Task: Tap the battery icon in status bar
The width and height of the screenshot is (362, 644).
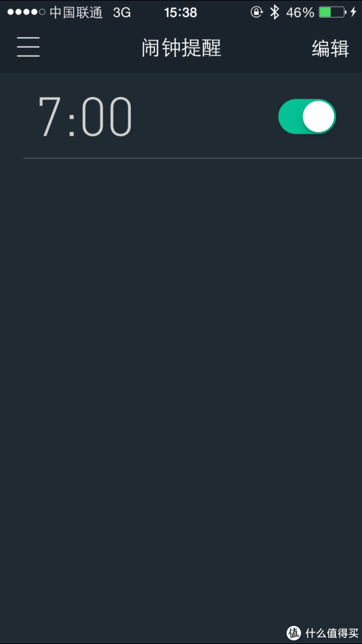Action: pyautogui.click(x=332, y=12)
